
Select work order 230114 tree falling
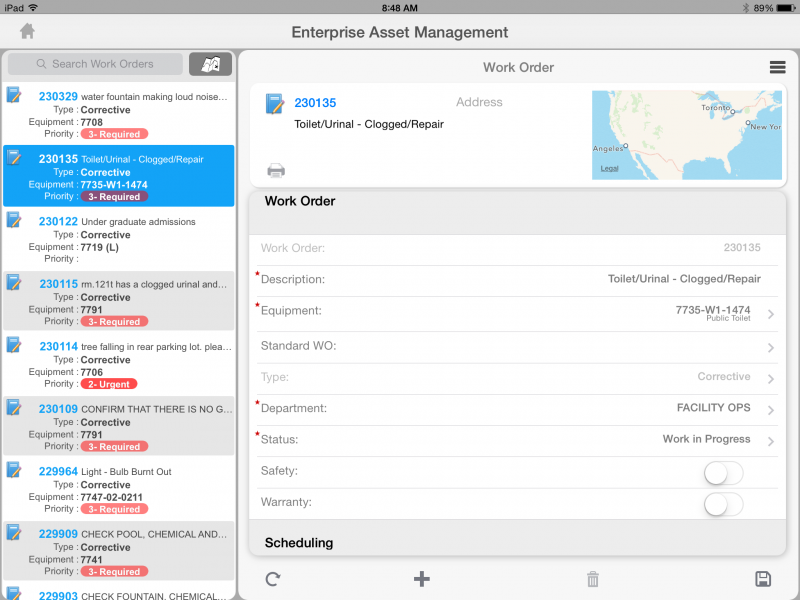click(x=118, y=364)
